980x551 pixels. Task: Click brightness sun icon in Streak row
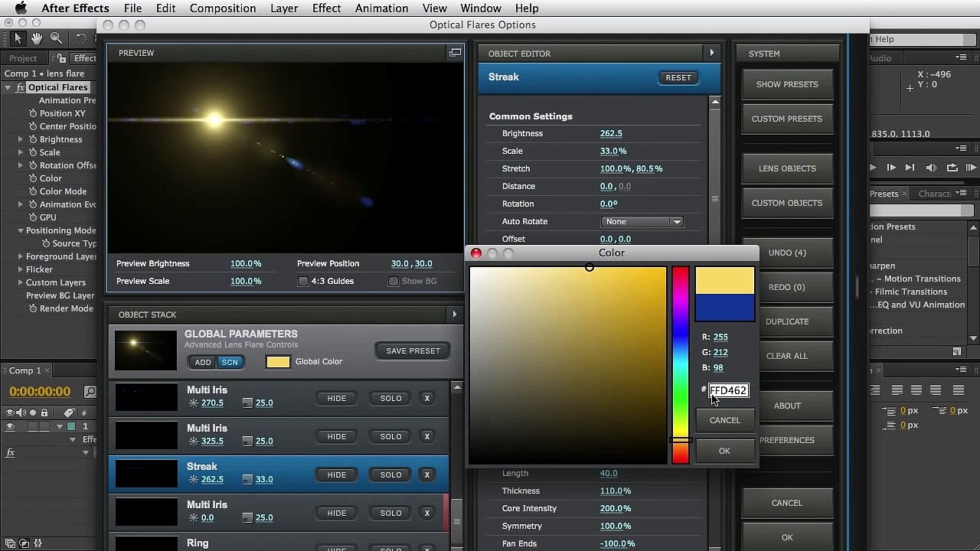coord(194,480)
